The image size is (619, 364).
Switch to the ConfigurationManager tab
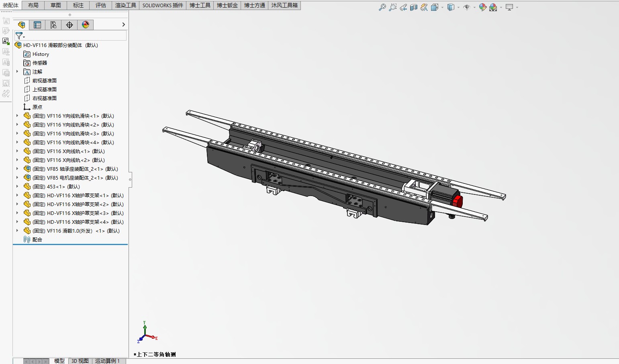tap(53, 25)
